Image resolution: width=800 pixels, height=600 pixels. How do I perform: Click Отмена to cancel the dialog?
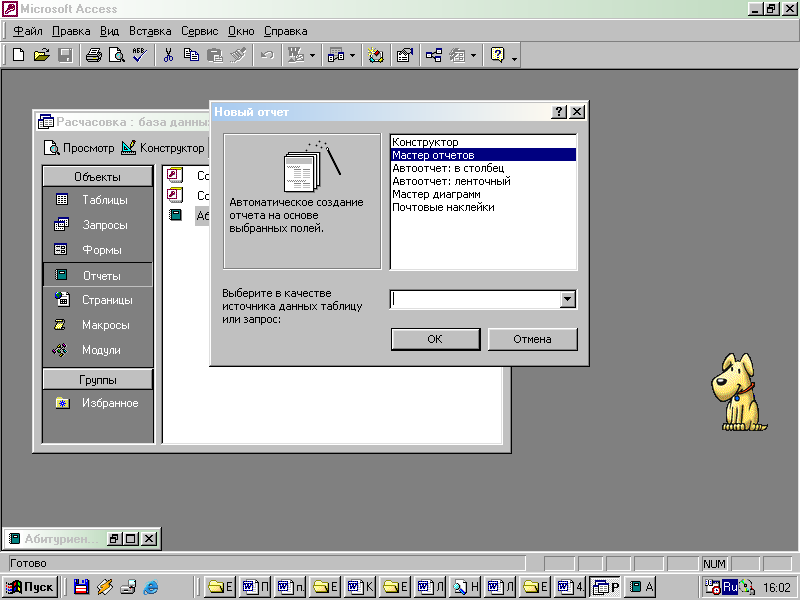(x=532, y=339)
